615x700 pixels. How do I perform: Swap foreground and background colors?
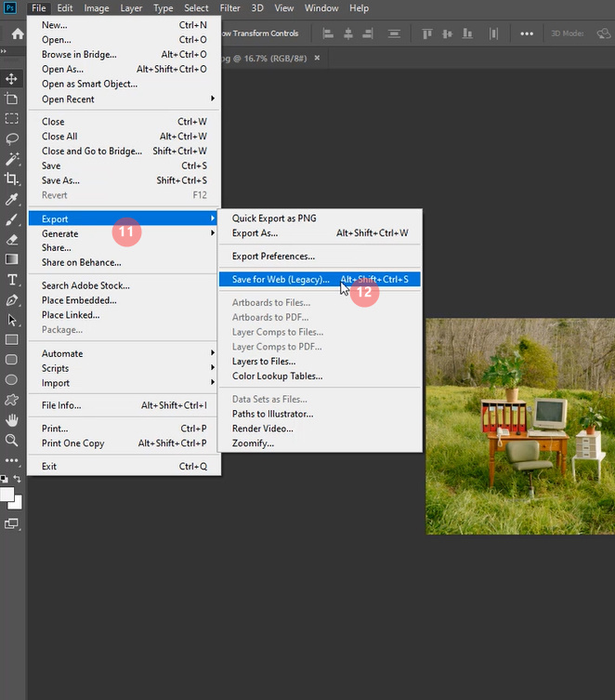pos(17,479)
